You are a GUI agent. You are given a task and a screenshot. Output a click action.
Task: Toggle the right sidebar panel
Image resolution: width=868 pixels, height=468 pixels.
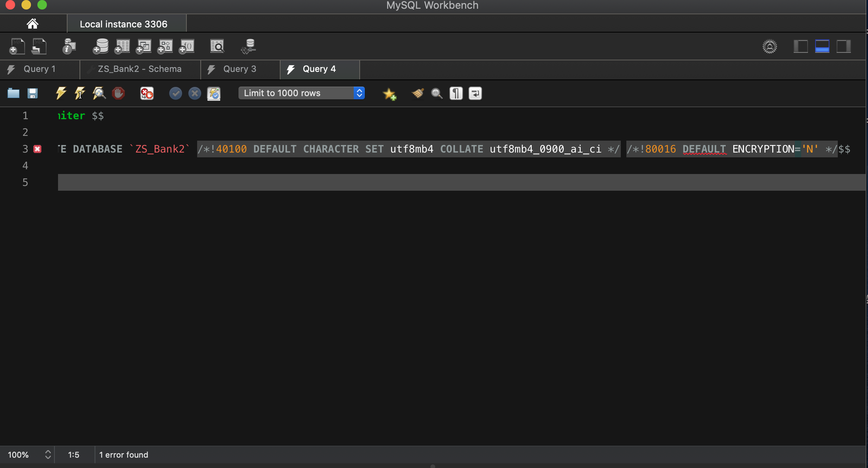click(843, 46)
